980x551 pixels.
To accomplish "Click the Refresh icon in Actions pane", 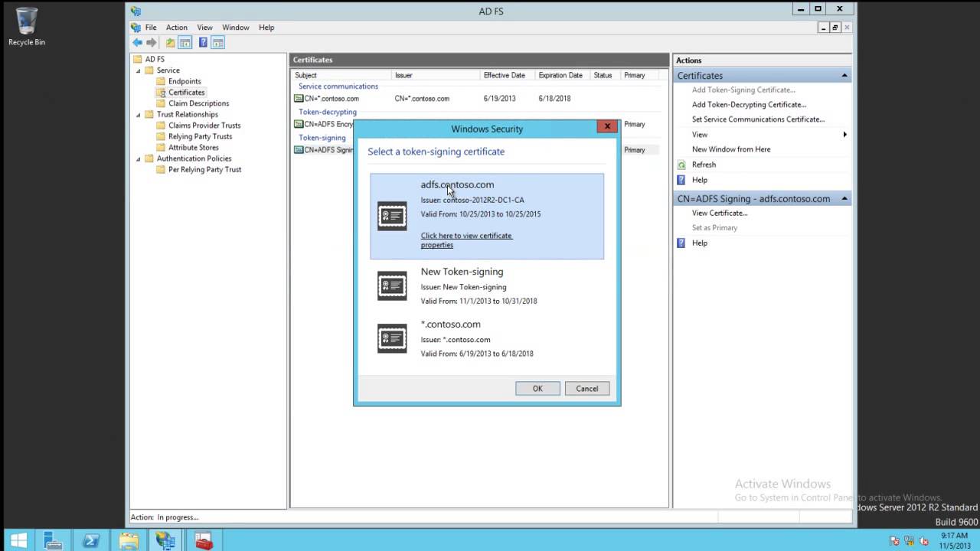I will [x=681, y=165].
